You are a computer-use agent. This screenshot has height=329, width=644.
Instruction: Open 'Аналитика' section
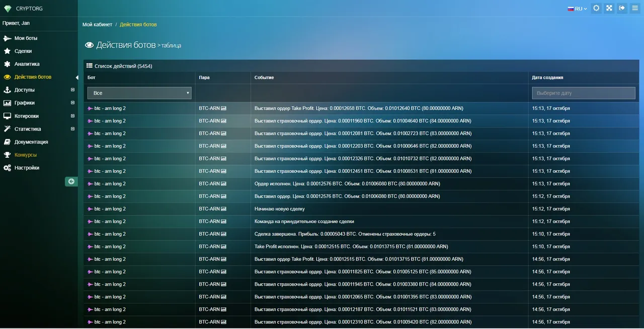[x=27, y=64]
